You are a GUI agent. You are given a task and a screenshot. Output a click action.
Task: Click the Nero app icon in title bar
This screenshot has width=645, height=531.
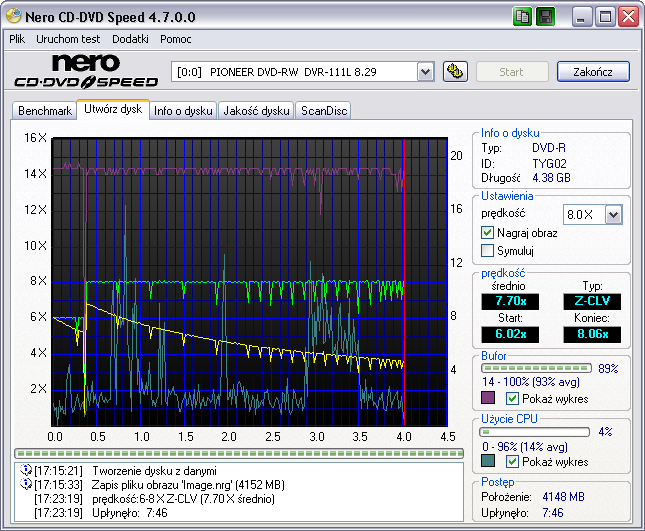pos(14,16)
